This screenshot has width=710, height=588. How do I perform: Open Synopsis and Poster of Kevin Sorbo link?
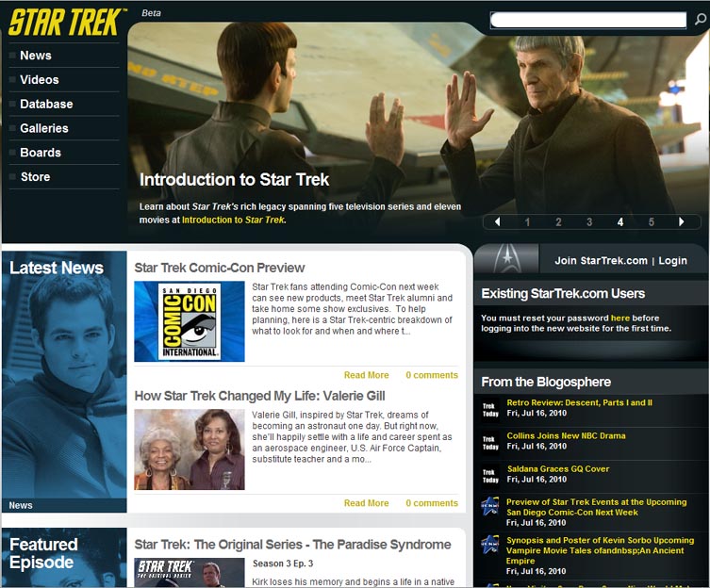coord(600,550)
